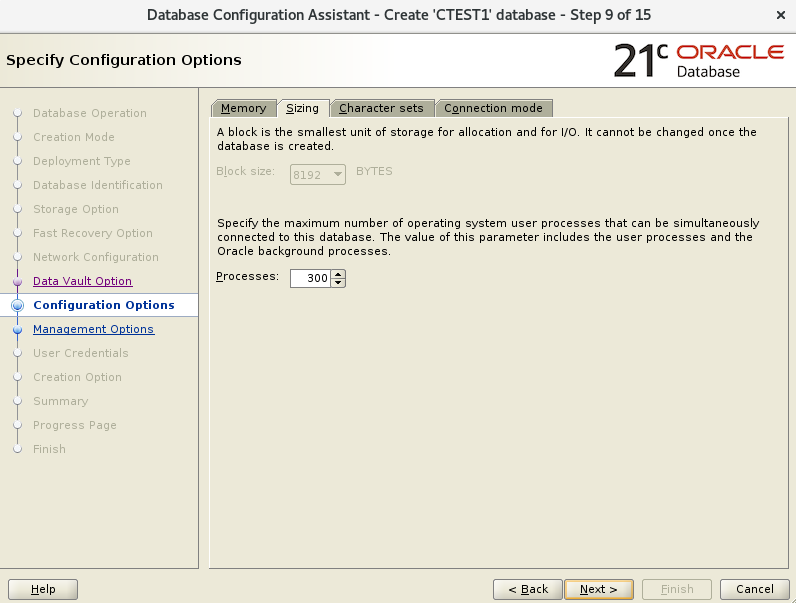The image size is (796, 603).
Task: Close the Database Configuration Assistant window
Action: [x=781, y=15]
